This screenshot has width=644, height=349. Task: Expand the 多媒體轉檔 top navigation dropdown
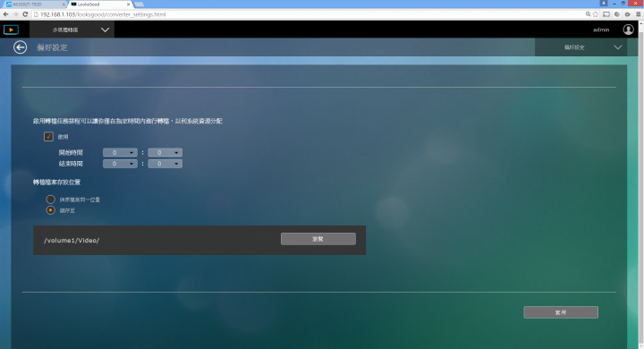click(x=72, y=30)
